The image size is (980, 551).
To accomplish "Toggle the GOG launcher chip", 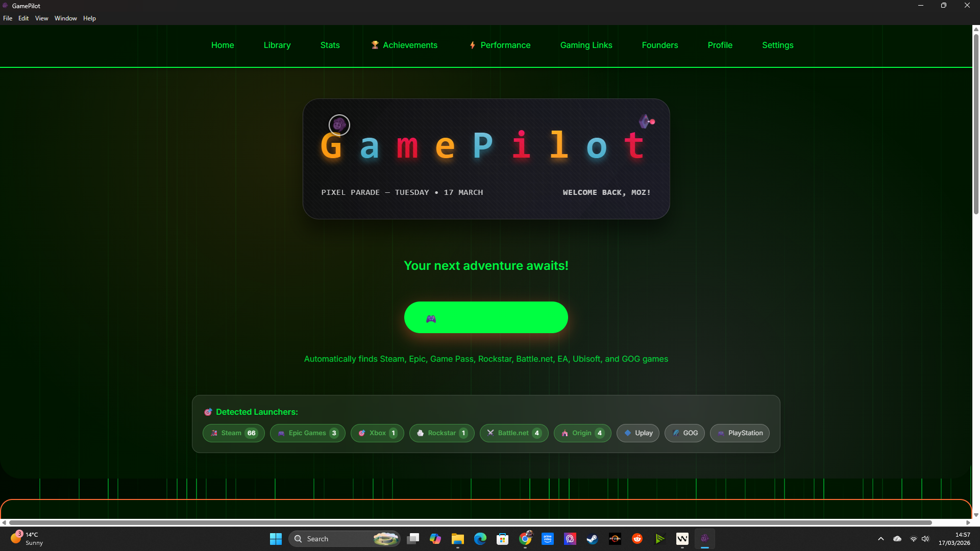I will pyautogui.click(x=684, y=433).
